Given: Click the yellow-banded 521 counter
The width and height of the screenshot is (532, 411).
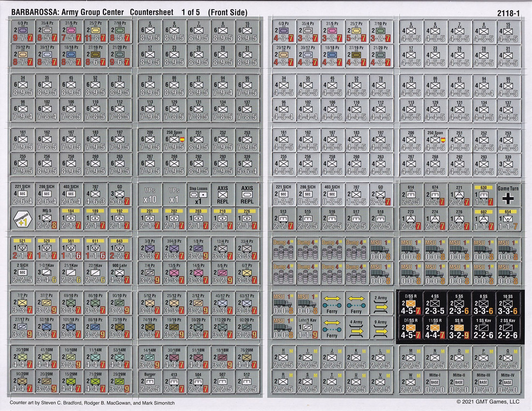Looking at the screenshot, I should [x=23, y=249].
